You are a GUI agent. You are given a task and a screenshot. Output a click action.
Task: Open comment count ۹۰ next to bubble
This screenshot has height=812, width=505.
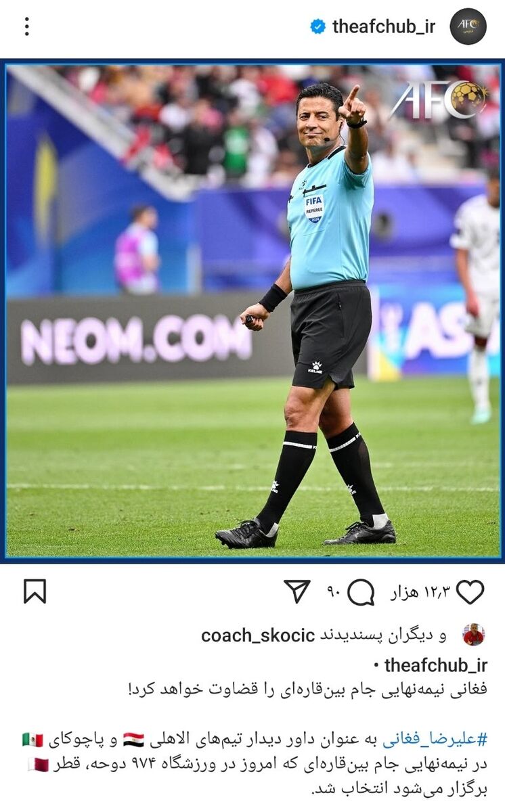[333, 592]
